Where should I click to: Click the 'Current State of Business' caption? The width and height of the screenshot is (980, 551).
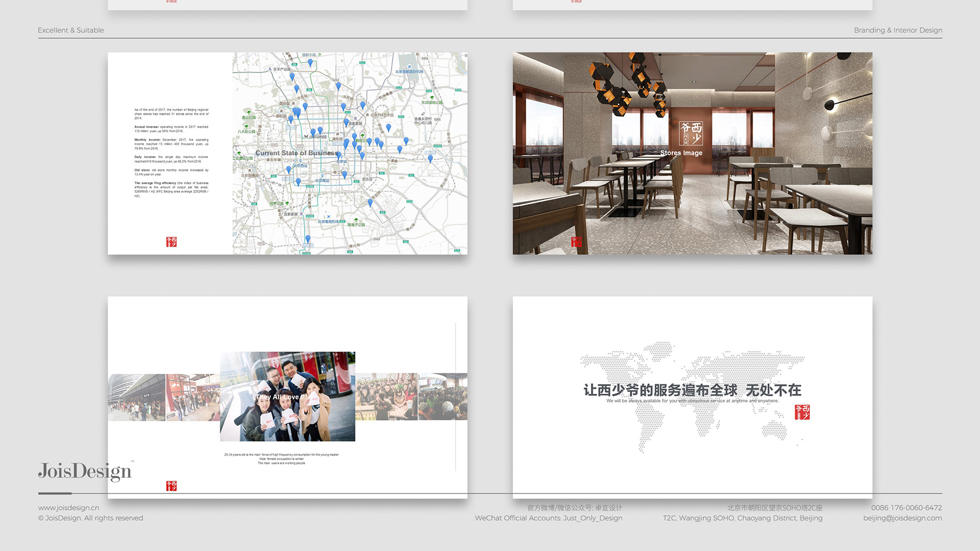297,153
